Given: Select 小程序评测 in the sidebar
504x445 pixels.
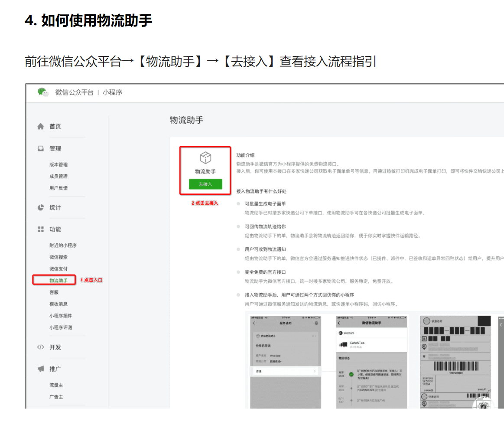Looking at the screenshot, I should (61, 327).
